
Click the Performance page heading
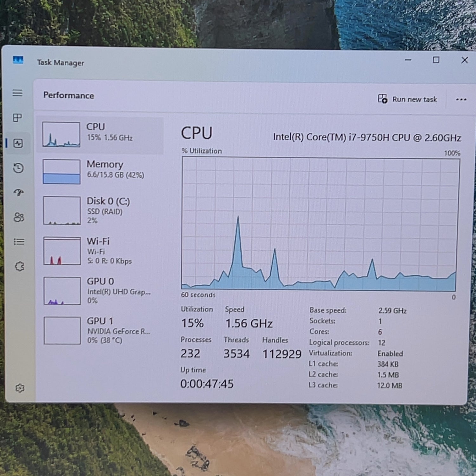click(69, 95)
